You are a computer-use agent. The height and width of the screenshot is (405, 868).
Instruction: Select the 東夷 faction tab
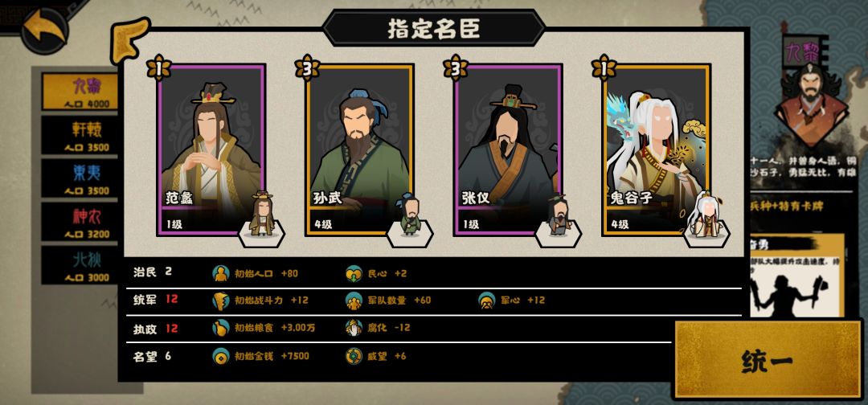point(80,178)
